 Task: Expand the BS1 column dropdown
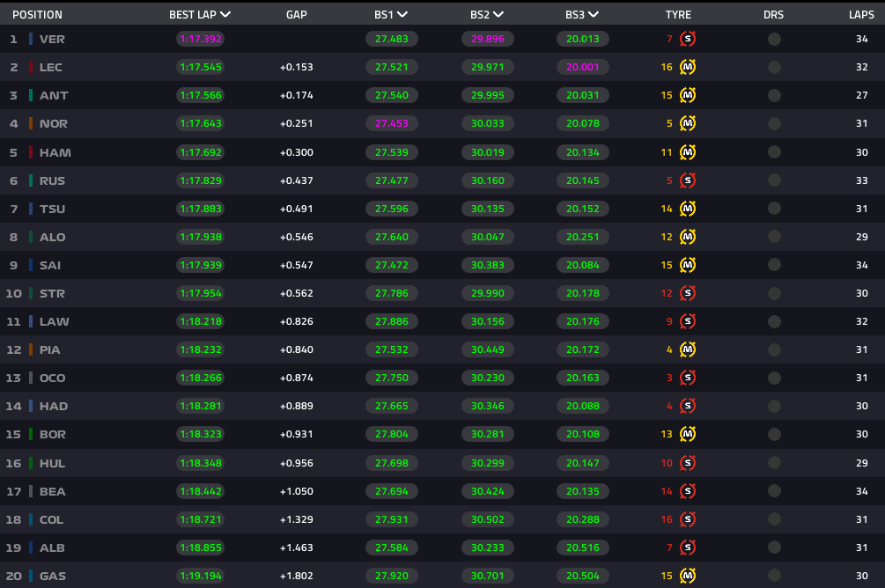pos(402,14)
